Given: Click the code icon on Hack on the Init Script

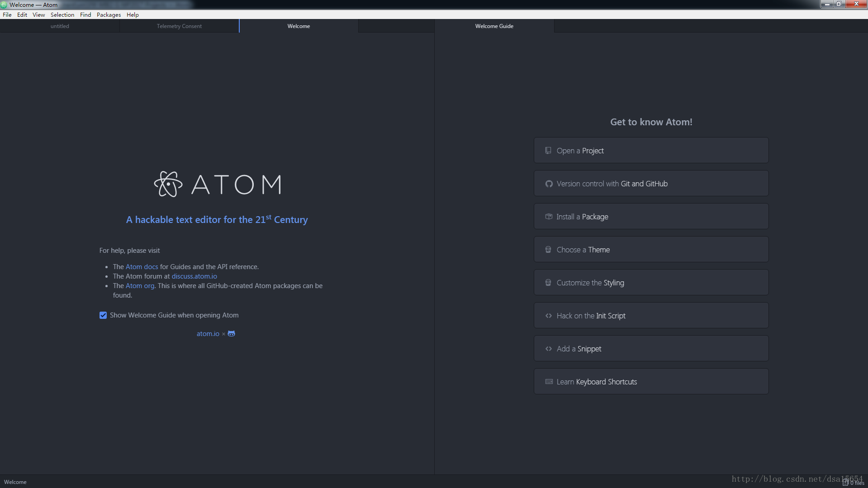Looking at the screenshot, I should point(549,316).
